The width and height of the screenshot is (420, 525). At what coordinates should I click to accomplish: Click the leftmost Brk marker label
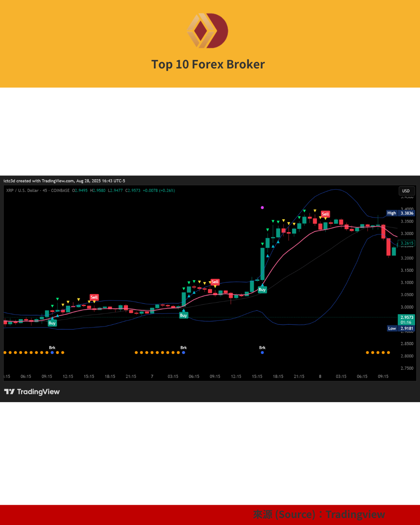coord(52,348)
